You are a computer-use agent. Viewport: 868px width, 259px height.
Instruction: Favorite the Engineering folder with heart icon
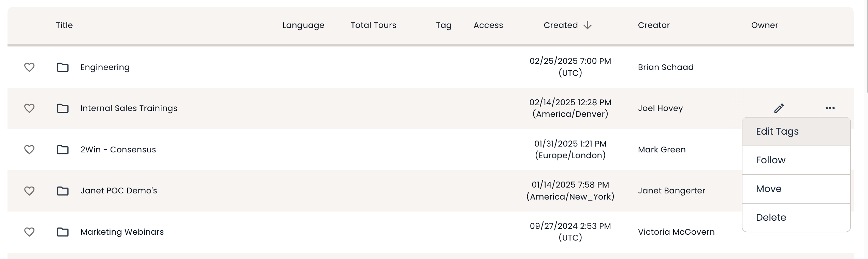pyautogui.click(x=29, y=67)
